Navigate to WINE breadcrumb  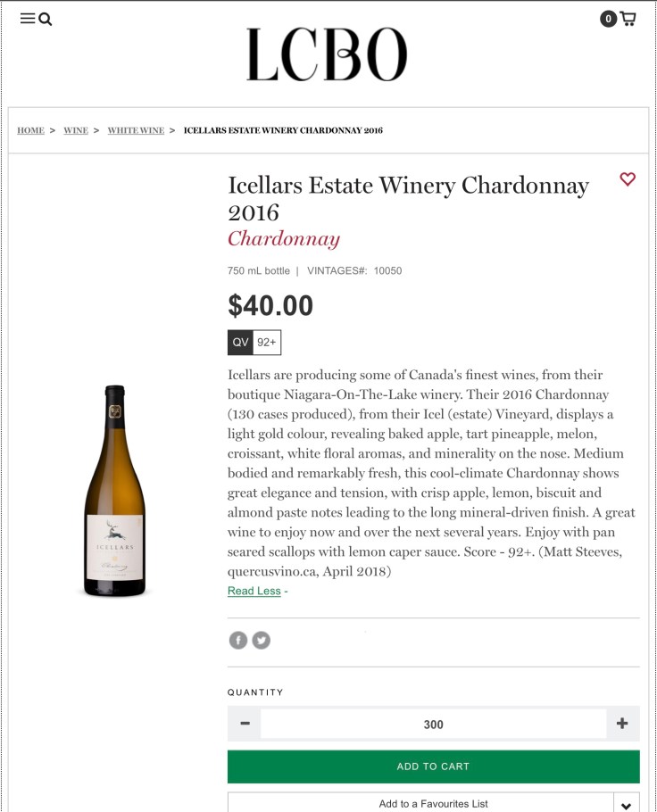click(x=76, y=130)
